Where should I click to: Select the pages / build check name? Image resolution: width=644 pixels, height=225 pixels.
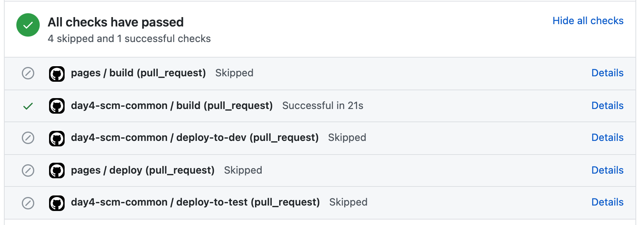coord(139,73)
